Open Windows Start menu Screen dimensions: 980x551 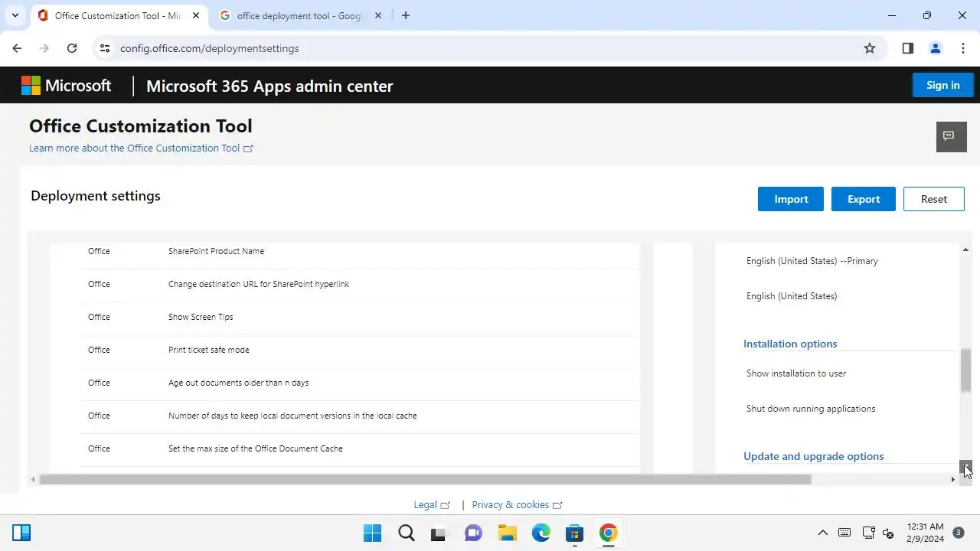pyautogui.click(x=372, y=533)
